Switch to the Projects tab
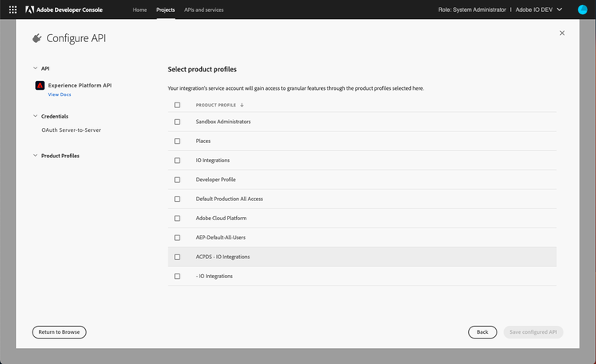This screenshot has width=596, height=364. click(165, 10)
